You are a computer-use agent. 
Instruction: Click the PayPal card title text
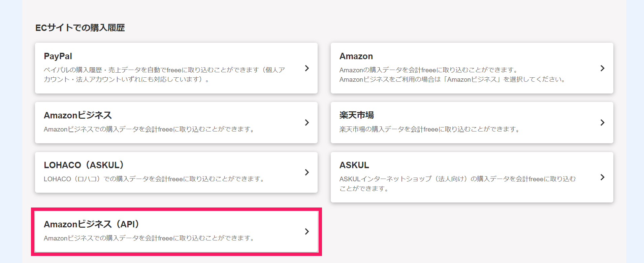pyautogui.click(x=58, y=56)
